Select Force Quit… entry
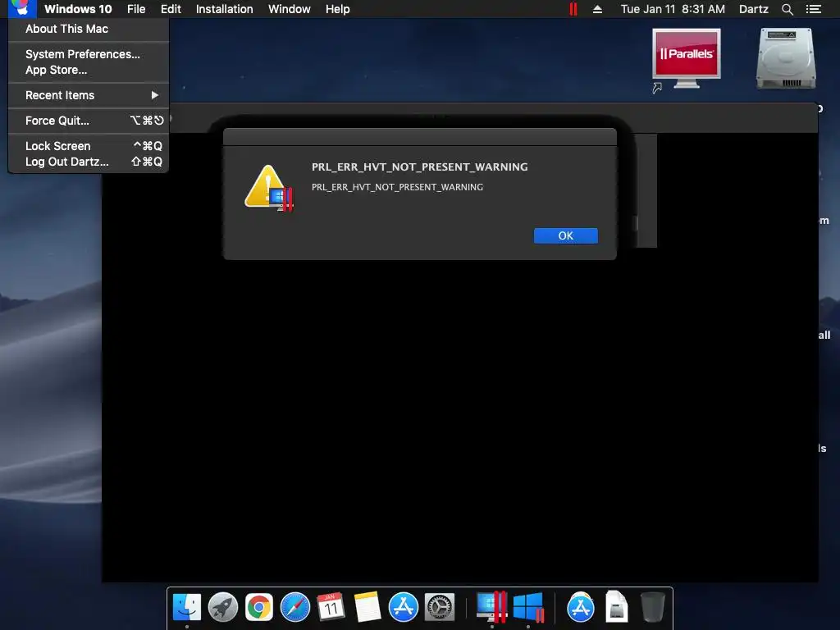The width and height of the screenshot is (840, 630). (x=89, y=121)
